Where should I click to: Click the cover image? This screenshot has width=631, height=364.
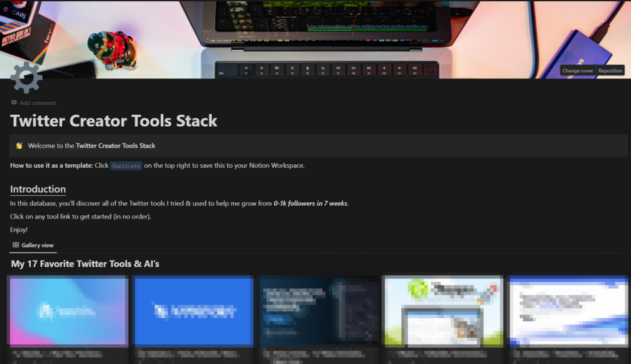315,40
